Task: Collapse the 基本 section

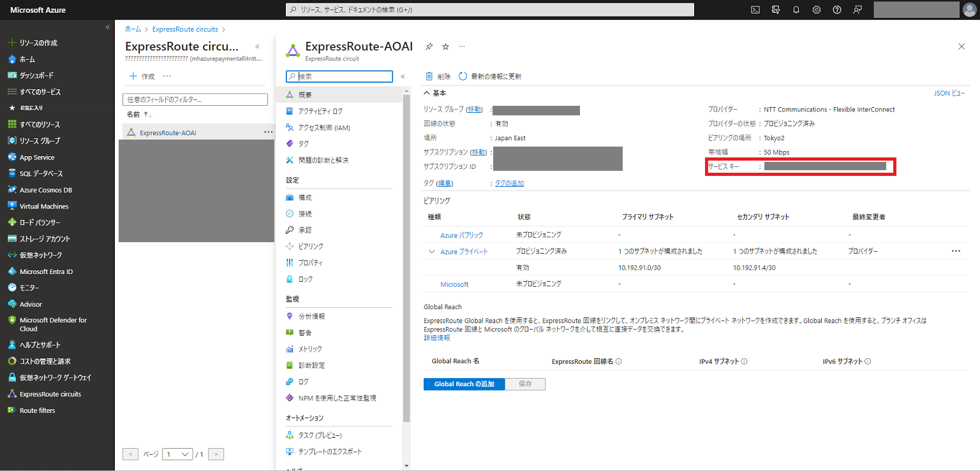Action: click(x=427, y=93)
